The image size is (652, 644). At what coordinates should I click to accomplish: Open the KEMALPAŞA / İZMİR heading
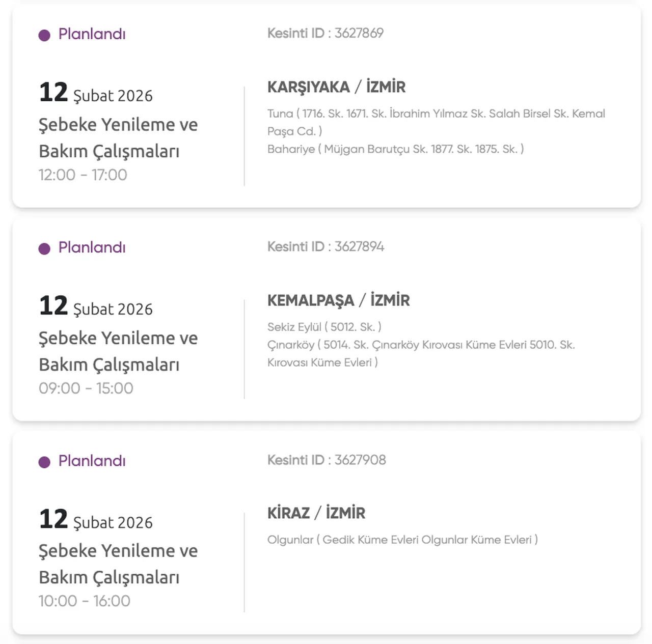pos(338,300)
